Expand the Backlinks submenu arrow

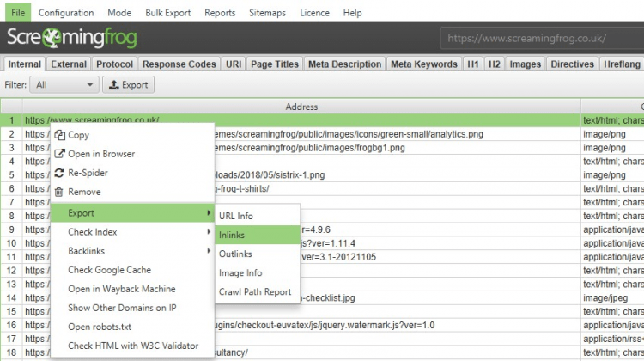pyautogui.click(x=209, y=251)
